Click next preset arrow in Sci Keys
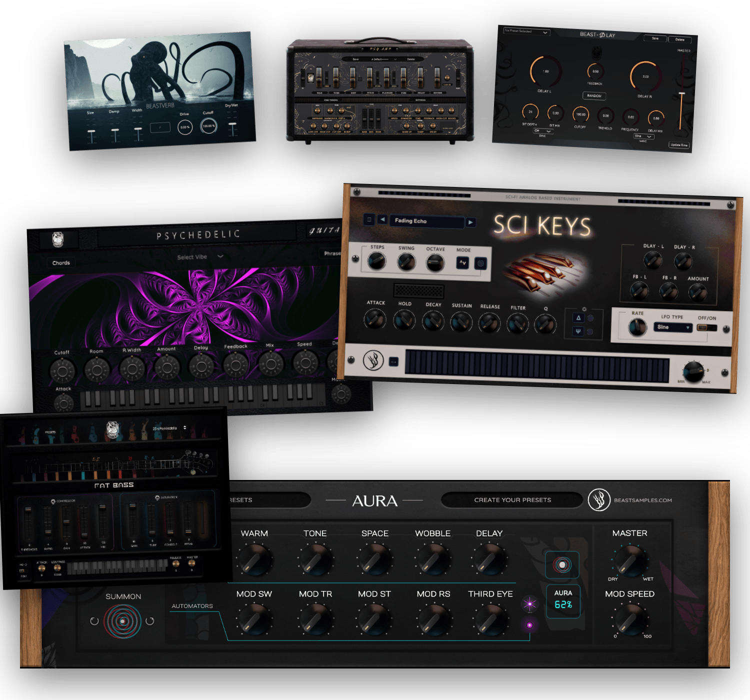This screenshot has width=750, height=700. 470,222
